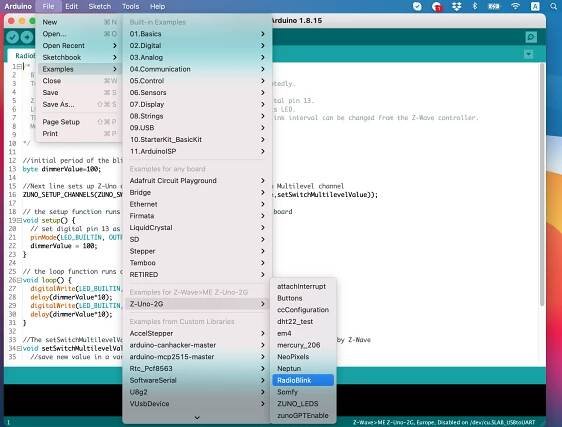Choose Save As... from File menu

(x=80, y=104)
